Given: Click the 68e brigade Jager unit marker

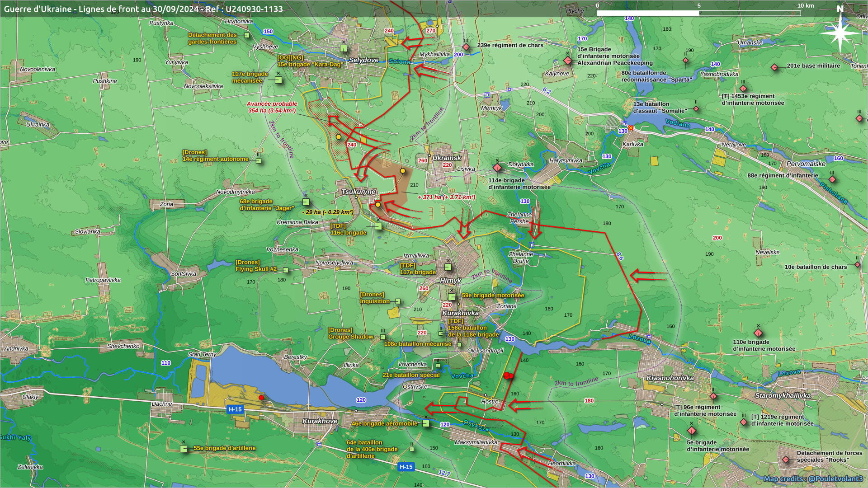Looking at the screenshot, I should coord(306,202).
